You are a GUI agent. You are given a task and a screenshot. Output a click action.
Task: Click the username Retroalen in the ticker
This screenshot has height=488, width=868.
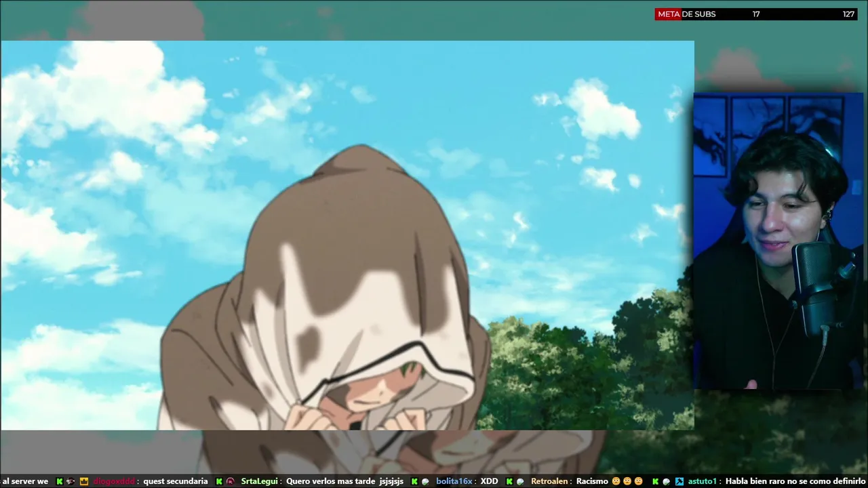point(550,481)
